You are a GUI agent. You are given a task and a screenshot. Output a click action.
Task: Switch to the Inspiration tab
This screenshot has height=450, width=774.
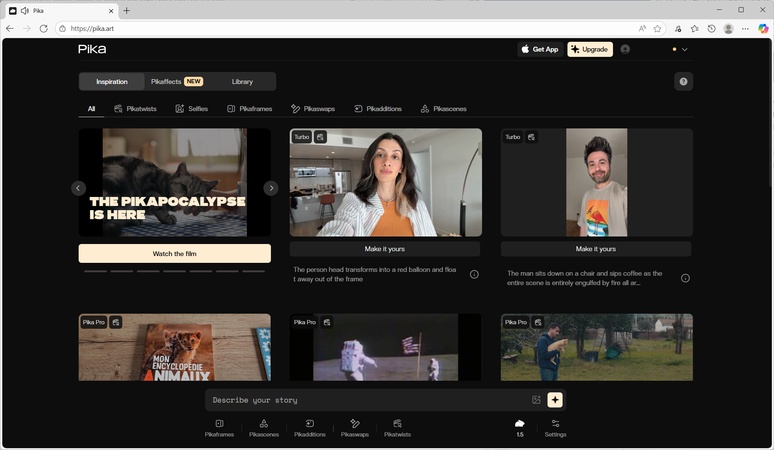tap(112, 81)
